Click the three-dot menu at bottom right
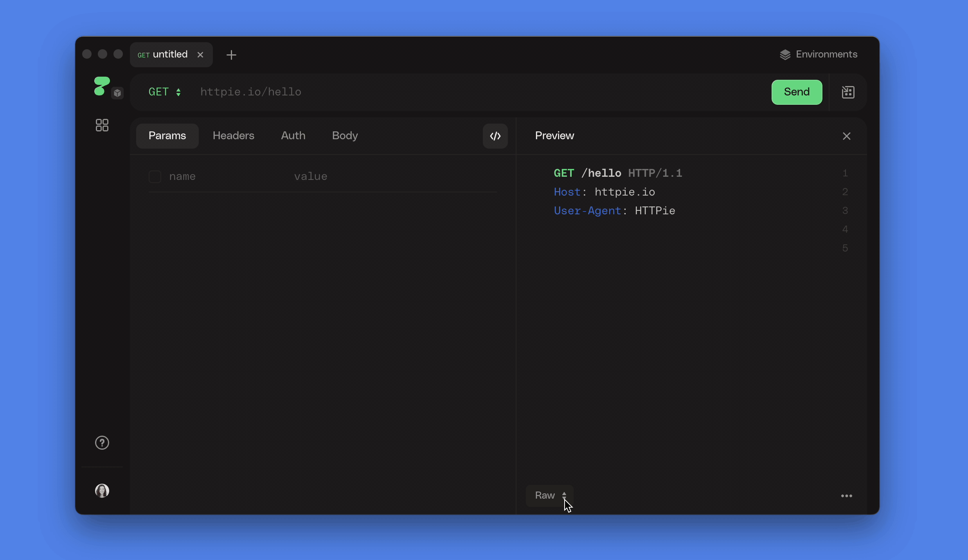Screen dimensions: 968x560 click(x=847, y=496)
